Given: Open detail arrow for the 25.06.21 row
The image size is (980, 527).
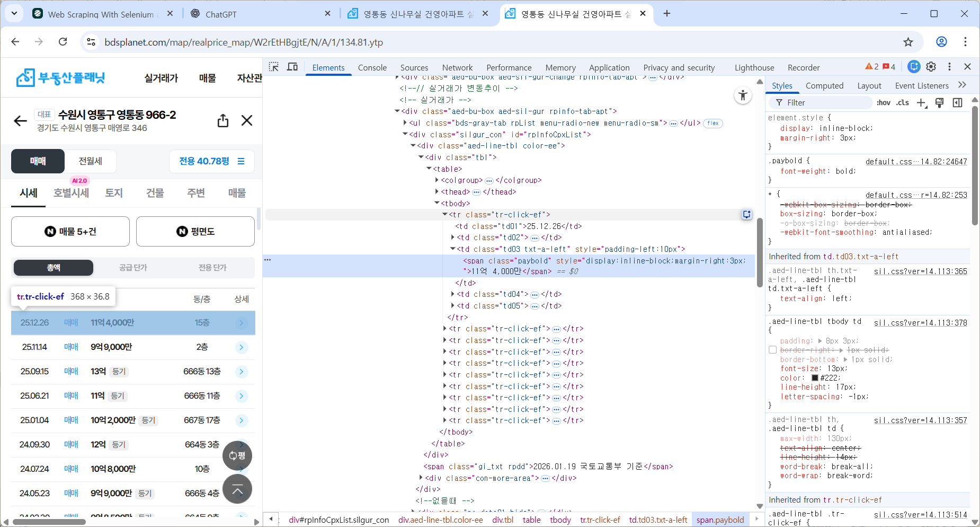Looking at the screenshot, I should [241, 396].
